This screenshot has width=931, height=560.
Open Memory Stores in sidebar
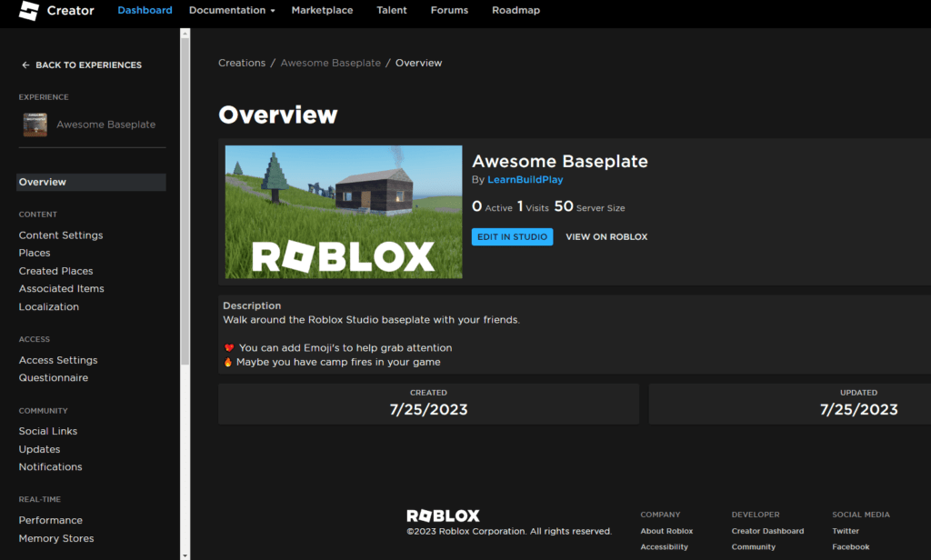coord(56,538)
